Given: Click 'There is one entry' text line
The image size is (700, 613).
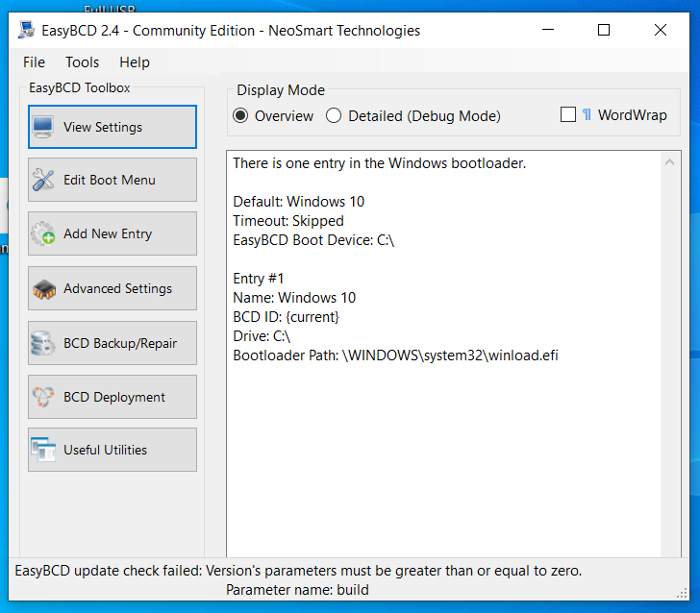Looking at the screenshot, I should (x=380, y=163).
